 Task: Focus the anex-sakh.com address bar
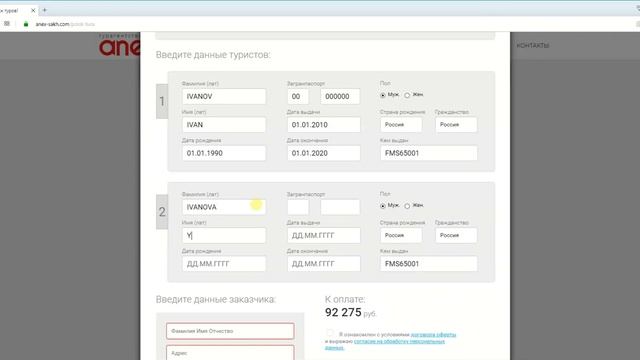click(65, 24)
